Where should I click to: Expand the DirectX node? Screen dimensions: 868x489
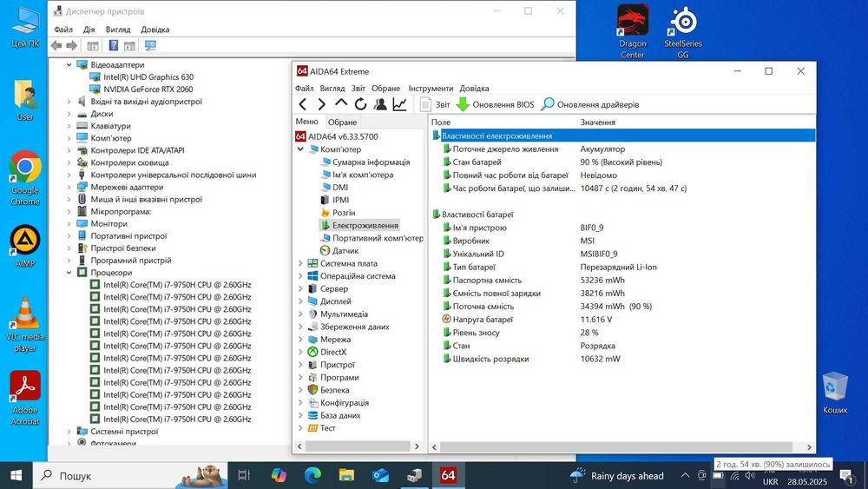coord(300,352)
